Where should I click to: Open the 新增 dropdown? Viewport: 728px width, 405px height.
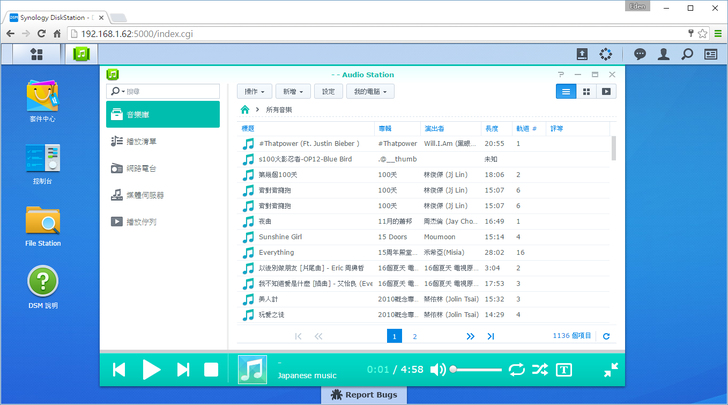(292, 91)
